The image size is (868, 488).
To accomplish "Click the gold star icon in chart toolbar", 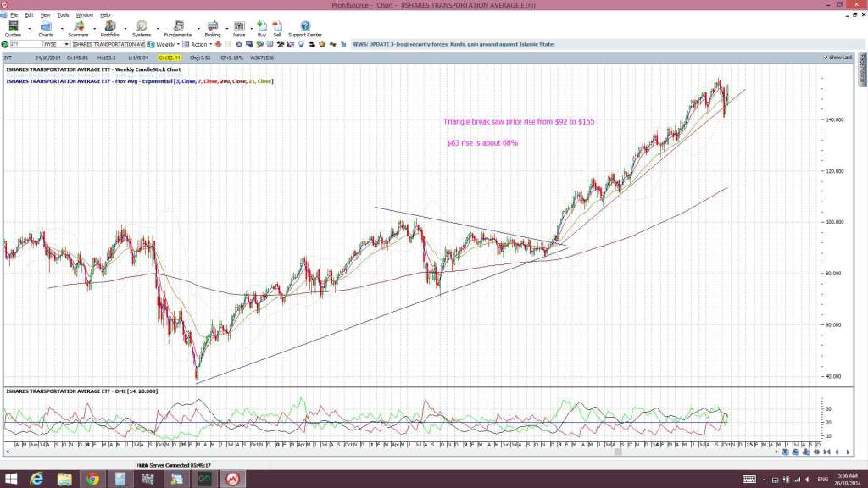I will (x=322, y=44).
